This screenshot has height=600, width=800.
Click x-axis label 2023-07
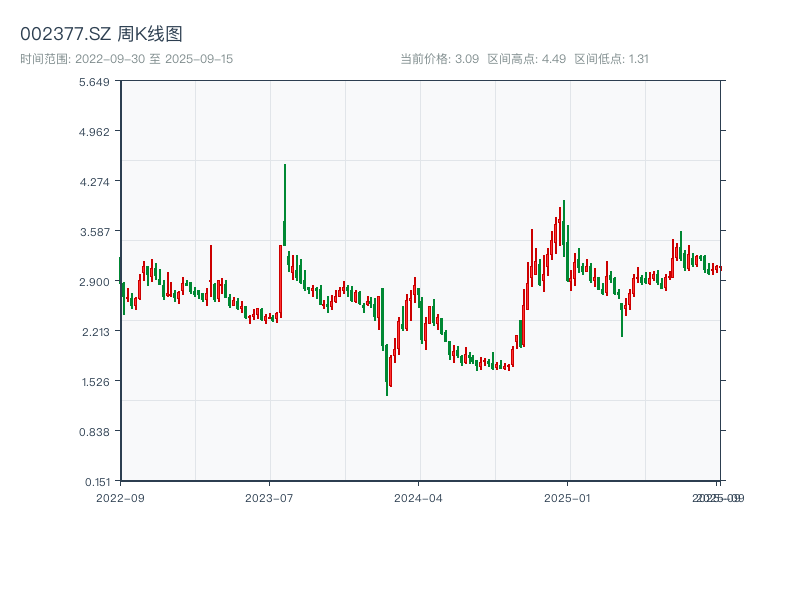click(269, 498)
